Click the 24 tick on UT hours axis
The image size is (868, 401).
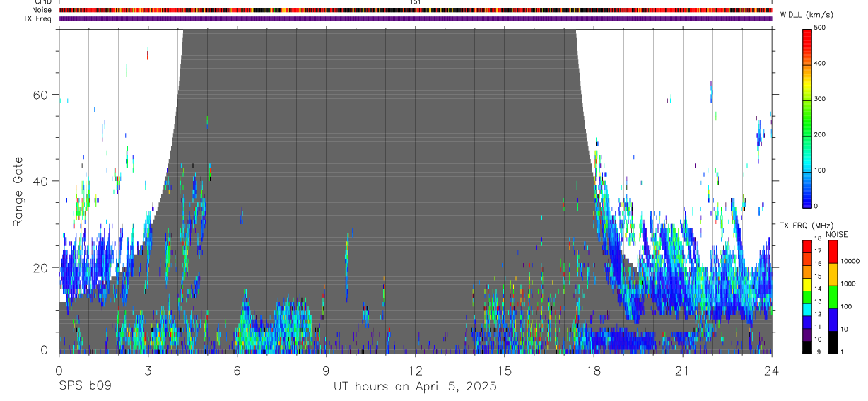pyautogui.click(x=772, y=370)
